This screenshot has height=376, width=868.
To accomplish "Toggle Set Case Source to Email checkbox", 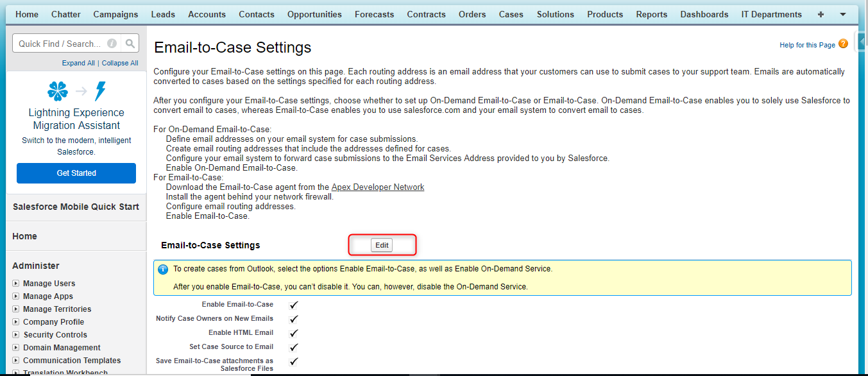I will point(294,347).
